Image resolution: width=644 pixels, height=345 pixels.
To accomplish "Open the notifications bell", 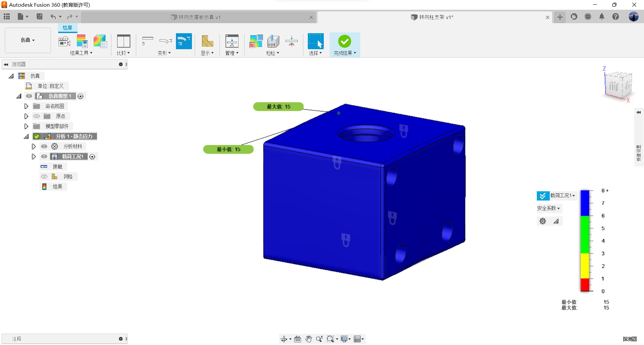I will pyautogui.click(x=602, y=17).
